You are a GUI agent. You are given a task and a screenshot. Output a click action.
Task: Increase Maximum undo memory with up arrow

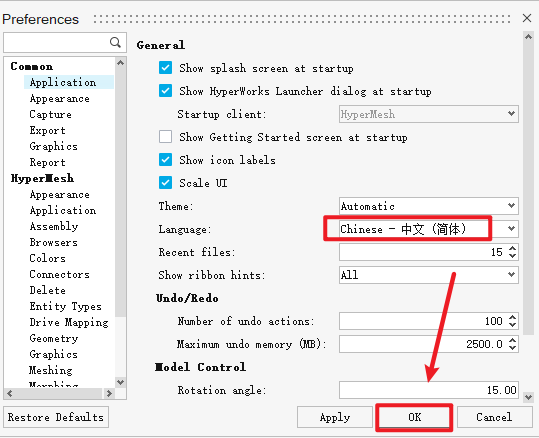point(512,340)
